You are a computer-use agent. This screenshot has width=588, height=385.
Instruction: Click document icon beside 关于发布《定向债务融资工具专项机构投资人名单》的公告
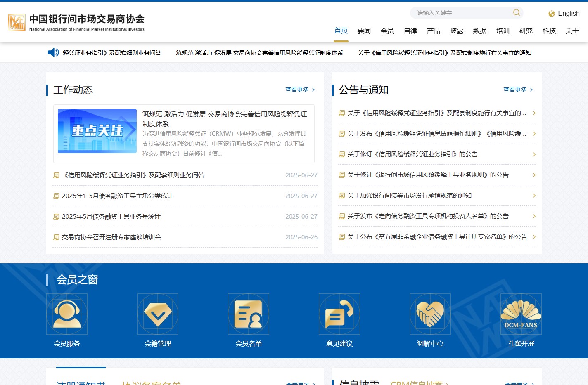click(x=342, y=216)
